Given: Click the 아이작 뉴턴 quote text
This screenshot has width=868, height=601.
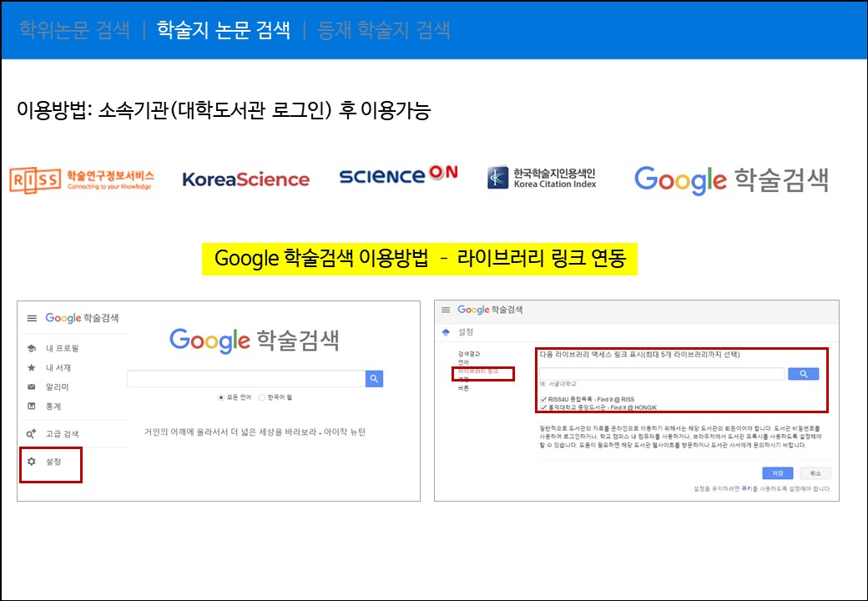Looking at the screenshot, I should [255, 432].
